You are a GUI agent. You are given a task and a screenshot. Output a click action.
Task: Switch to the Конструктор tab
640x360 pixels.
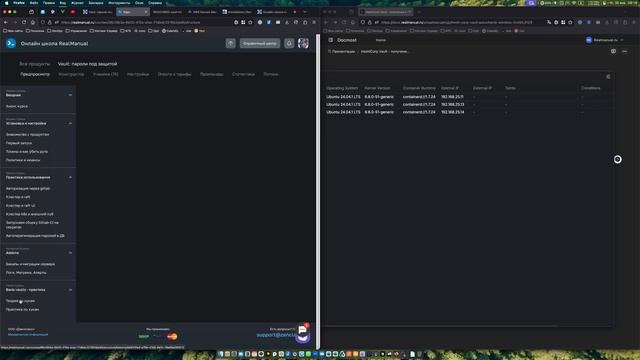click(71, 74)
